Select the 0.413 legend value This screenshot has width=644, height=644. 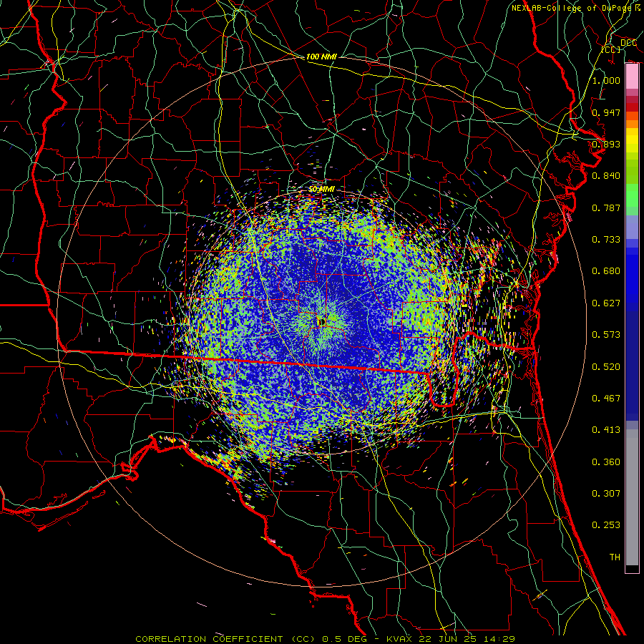pos(606,430)
